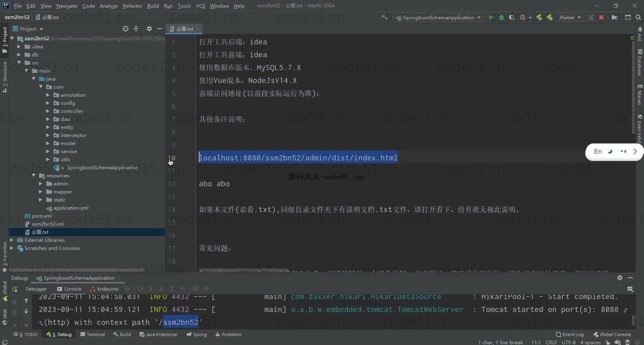
Task: Click the UTF-8 encoding in status bar
Action: point(569,342)
